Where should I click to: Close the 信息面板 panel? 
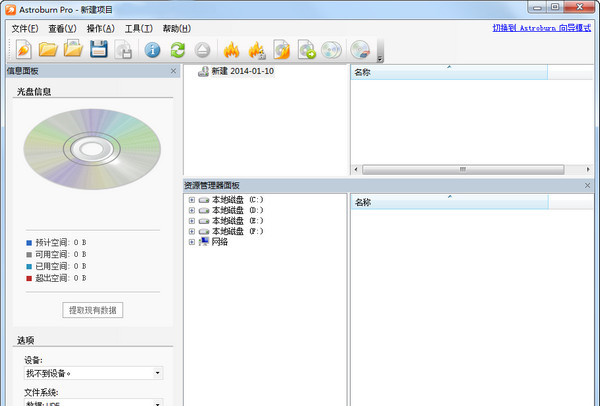pos(173,71)
